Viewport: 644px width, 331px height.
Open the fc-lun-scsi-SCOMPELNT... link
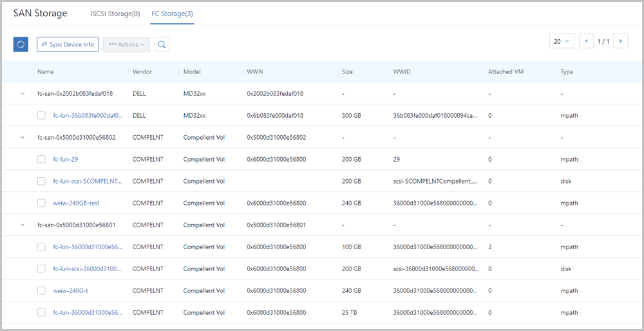[88, 181]
